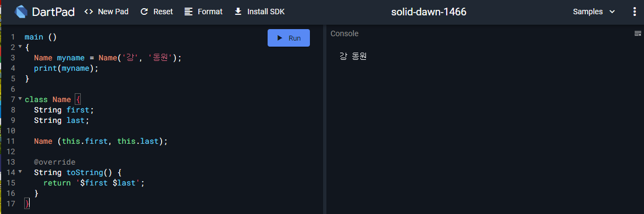644x214 pixels.
Task: Collapse toString fold arrow at line 14
Action: pyautogui.click(x=20, y=171)
